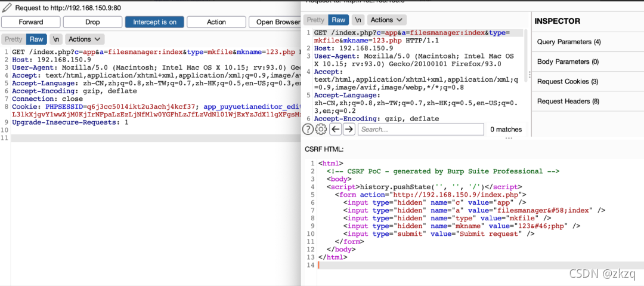Click the CSRF PoC generated comment line
644x286 pixels.
443,171
